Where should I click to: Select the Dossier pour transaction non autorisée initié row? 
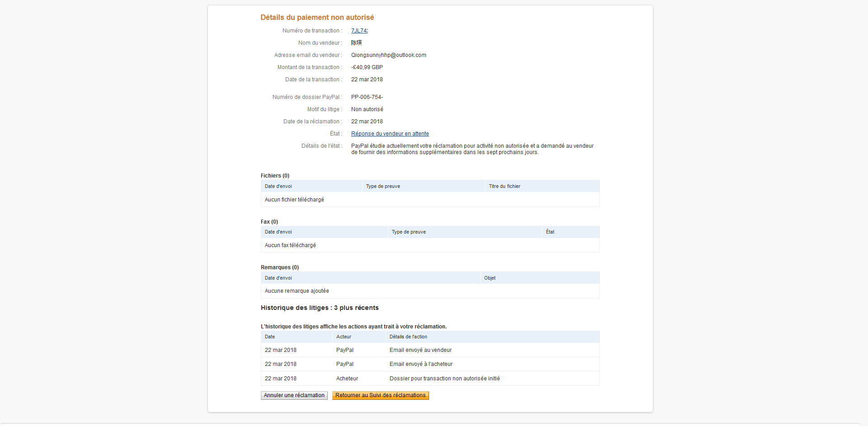[444, 379]
